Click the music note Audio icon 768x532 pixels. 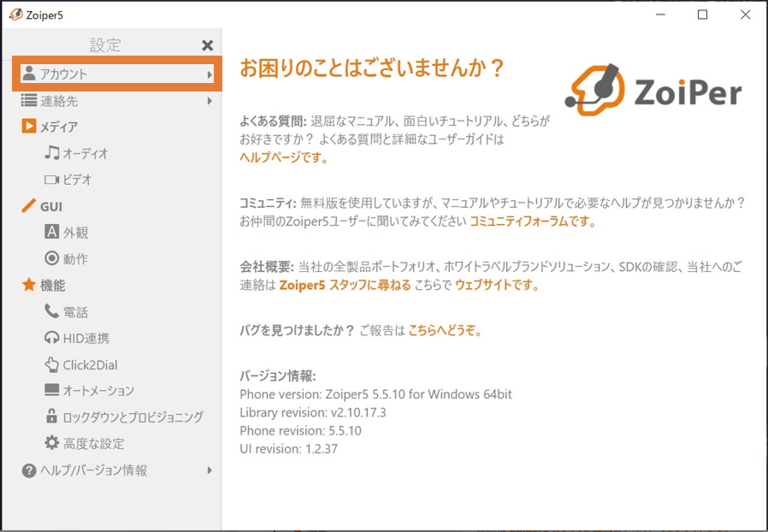click(52, 153)
